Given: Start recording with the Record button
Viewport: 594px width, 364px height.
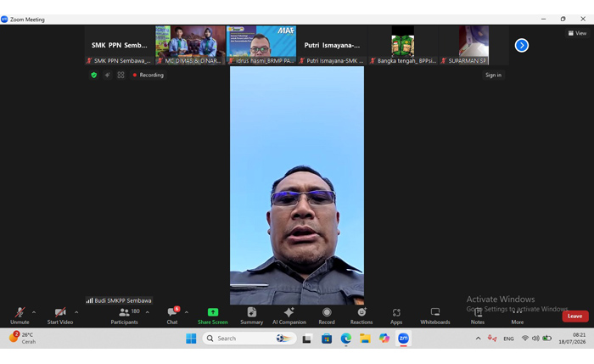Looking at the screenshot, I should click(x=327, y=316).
